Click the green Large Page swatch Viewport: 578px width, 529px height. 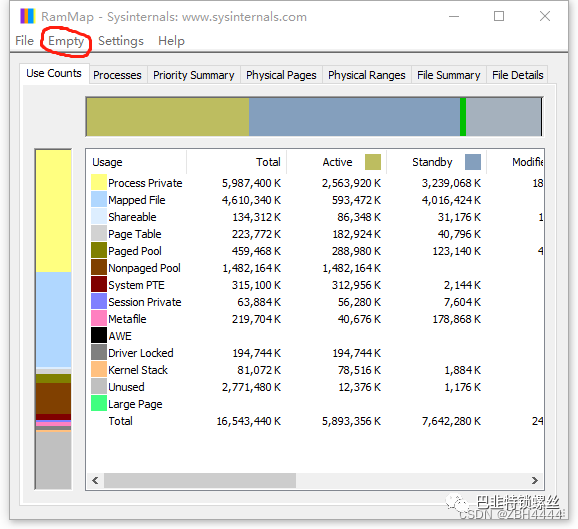click(x=99, y=404)
